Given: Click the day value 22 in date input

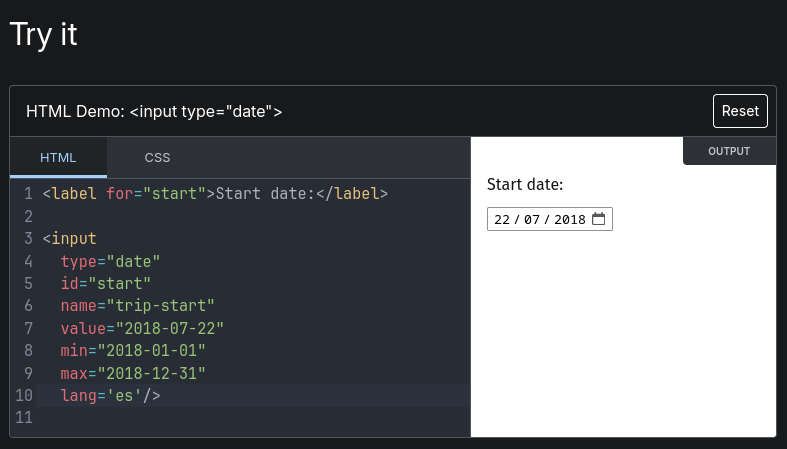Looking at the screenshot, I should [502, 219].
